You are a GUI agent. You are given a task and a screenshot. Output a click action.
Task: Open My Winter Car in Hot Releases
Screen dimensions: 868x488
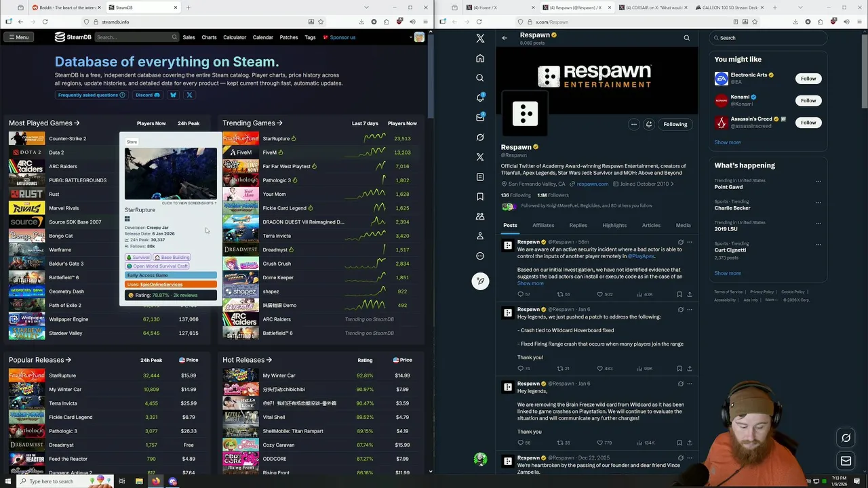coord(279,375)
